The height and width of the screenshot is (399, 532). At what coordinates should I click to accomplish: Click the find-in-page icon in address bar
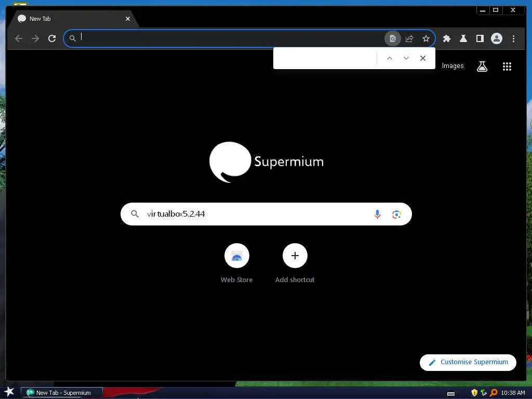[x=393, y=38]
